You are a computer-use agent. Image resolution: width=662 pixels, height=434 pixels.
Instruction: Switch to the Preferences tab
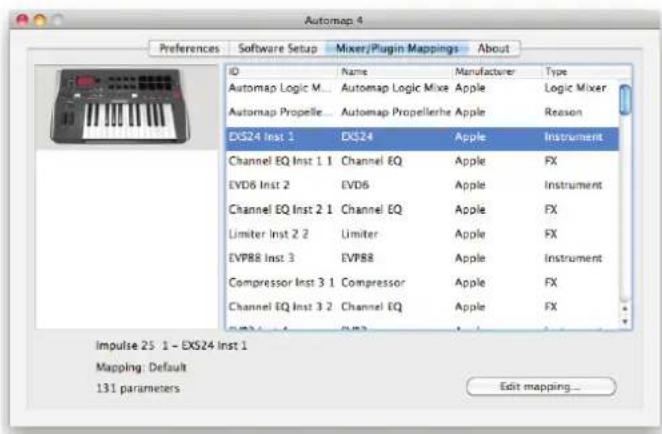[x=189, y=49]
